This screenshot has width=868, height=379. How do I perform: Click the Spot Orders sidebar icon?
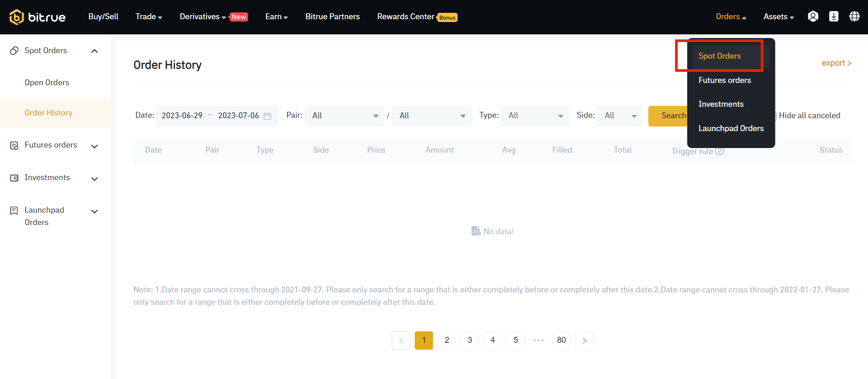tap(14, 50)
